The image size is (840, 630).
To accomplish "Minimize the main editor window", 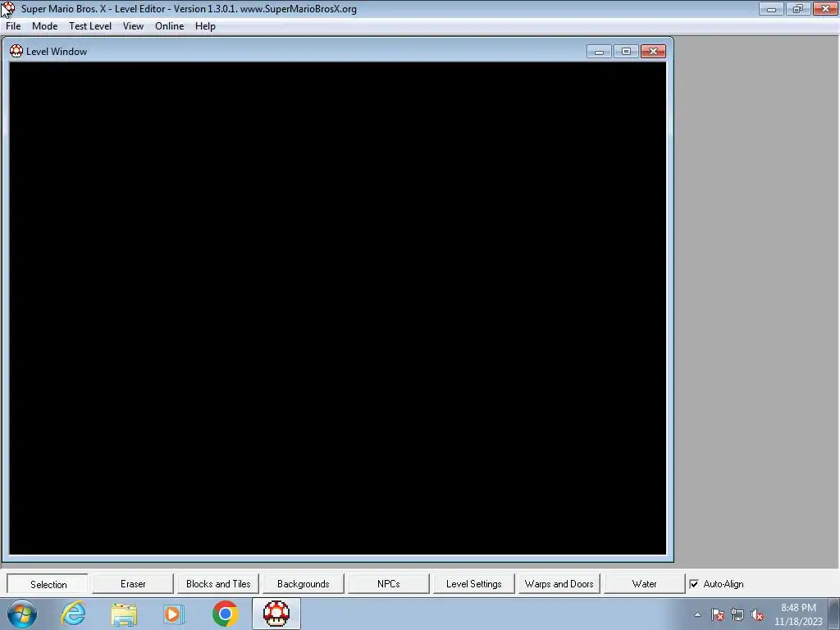I will pos(771,8).
